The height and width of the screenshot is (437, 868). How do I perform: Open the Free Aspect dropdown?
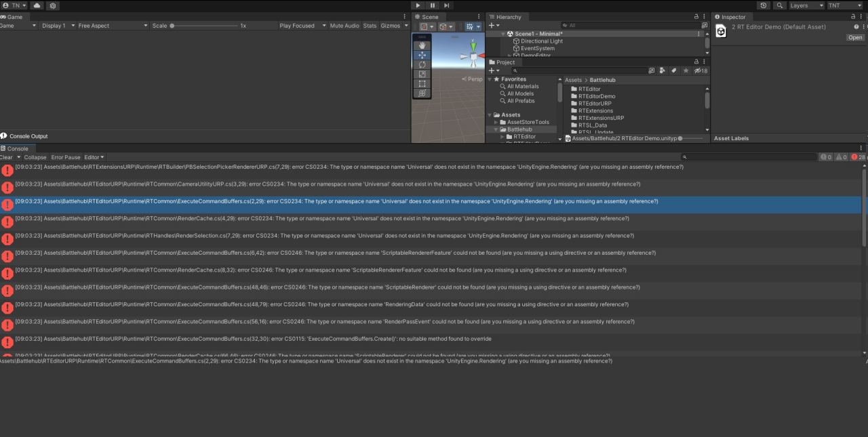click(x=112, y=26)
